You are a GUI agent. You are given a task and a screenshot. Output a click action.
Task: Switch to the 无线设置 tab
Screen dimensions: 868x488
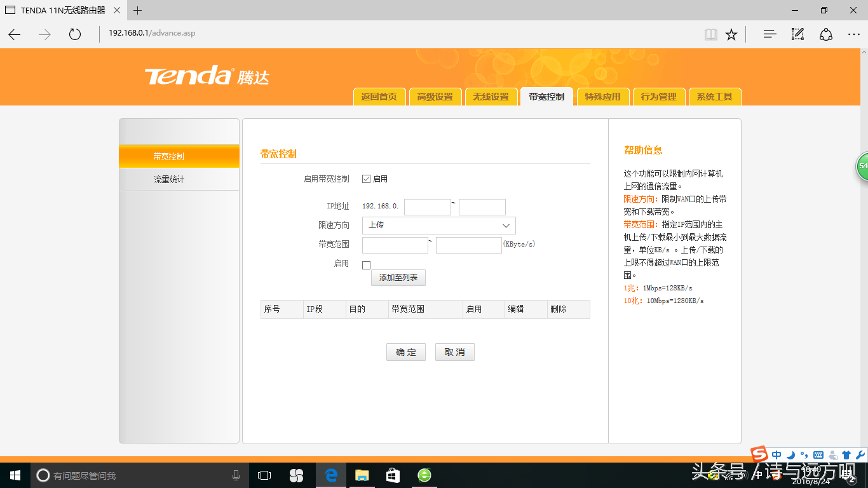coord(491,97)
